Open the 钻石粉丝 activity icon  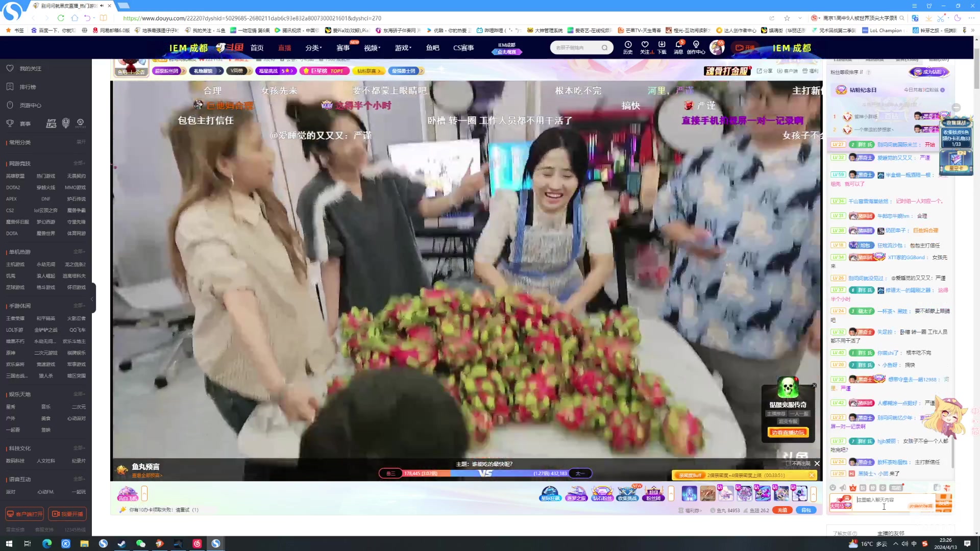pyautogui.click(x=602, y=494)
